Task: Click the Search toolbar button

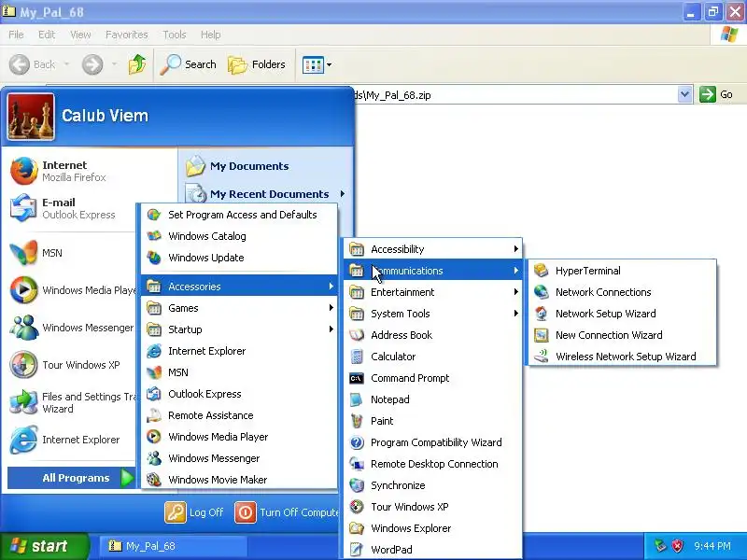Action: tap(189, 64)
